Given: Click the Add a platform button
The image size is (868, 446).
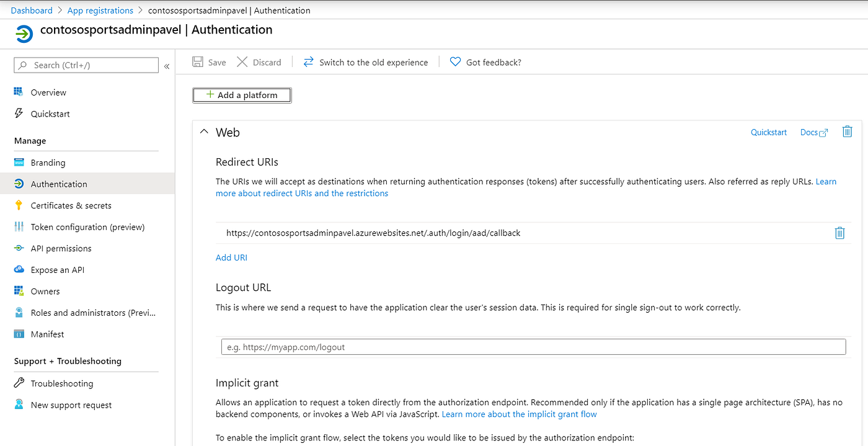Looking at the screenshot, I should pyautogui.click(x=242, y=95).
